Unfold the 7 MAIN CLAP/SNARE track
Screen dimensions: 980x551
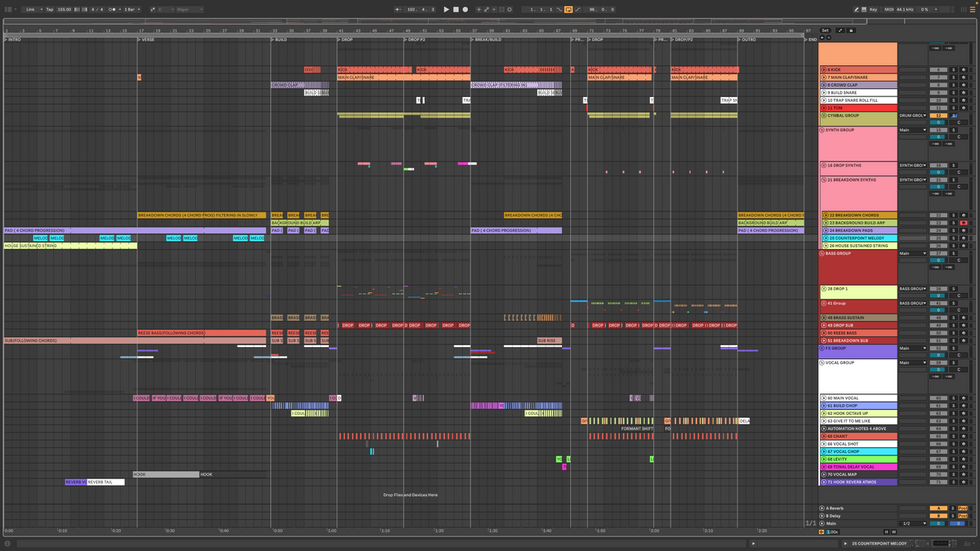pyautogui.click(x=823, y=78)
